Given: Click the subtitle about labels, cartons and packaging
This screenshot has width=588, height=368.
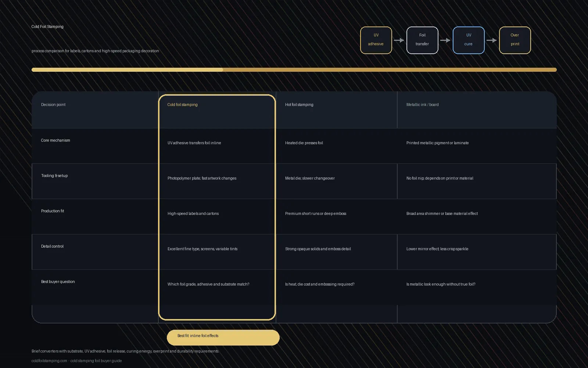Looking at the screenshot, I should (95, 51).
